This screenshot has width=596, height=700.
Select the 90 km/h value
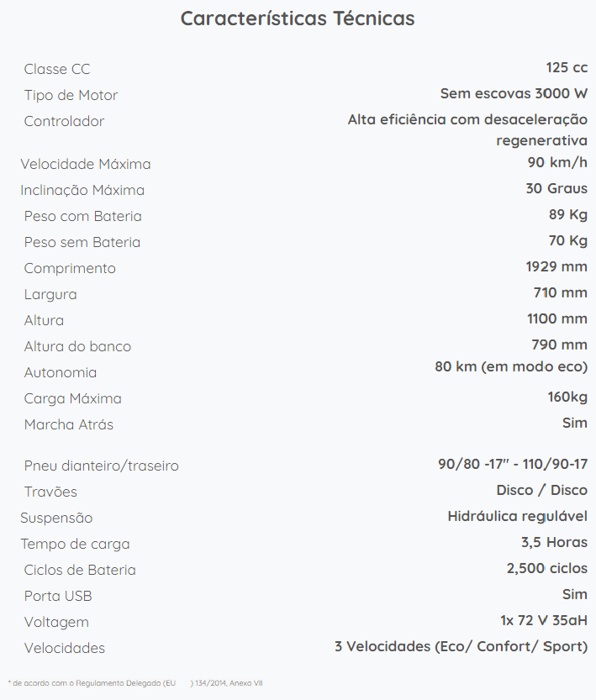coord(557,162)
